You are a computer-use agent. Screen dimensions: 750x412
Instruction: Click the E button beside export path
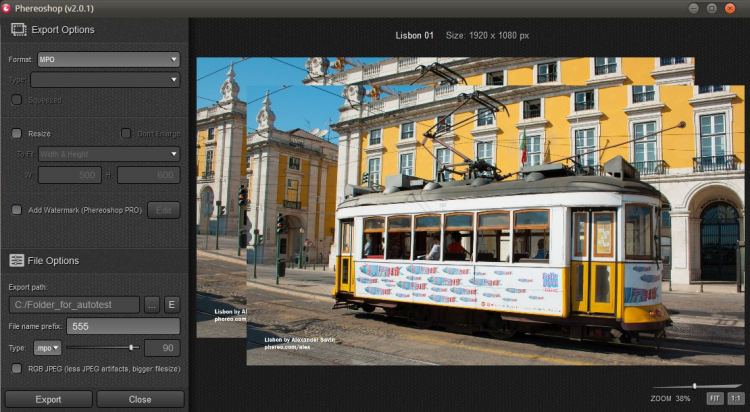click(172, 304)
